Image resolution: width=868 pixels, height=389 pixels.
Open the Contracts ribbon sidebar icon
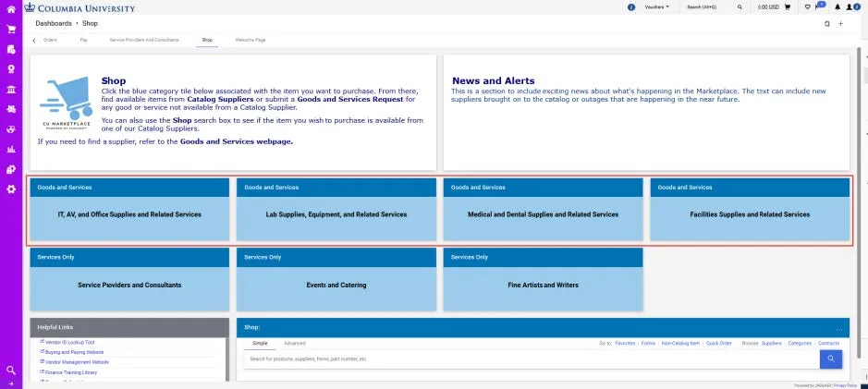click(10, 69)
